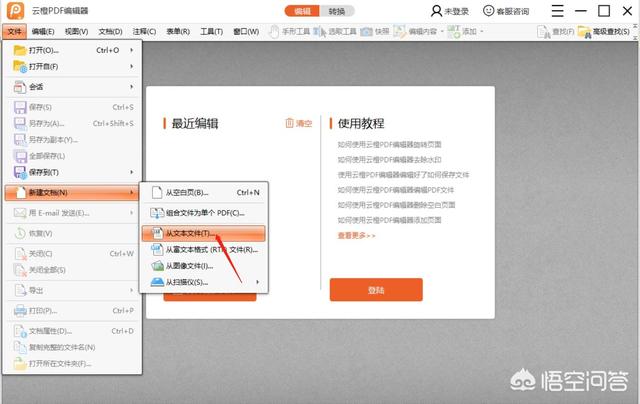Click 未登录 user account button
Image resolution: width=640 pixels, height=404 pixels.
tap(450, 11)
